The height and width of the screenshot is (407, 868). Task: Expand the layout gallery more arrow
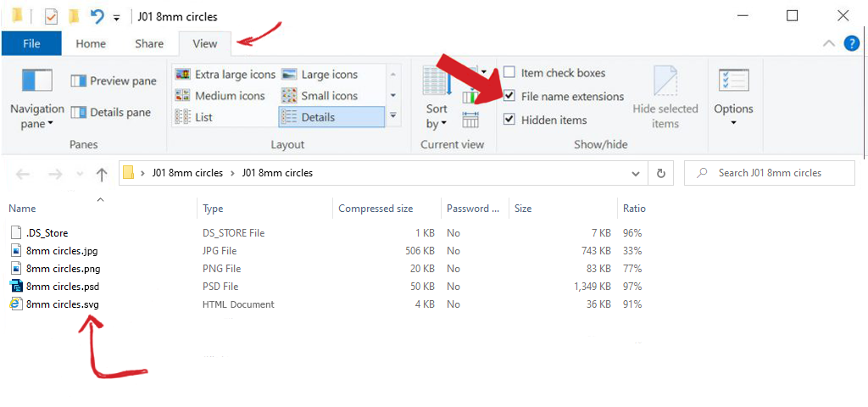[393, 115]
